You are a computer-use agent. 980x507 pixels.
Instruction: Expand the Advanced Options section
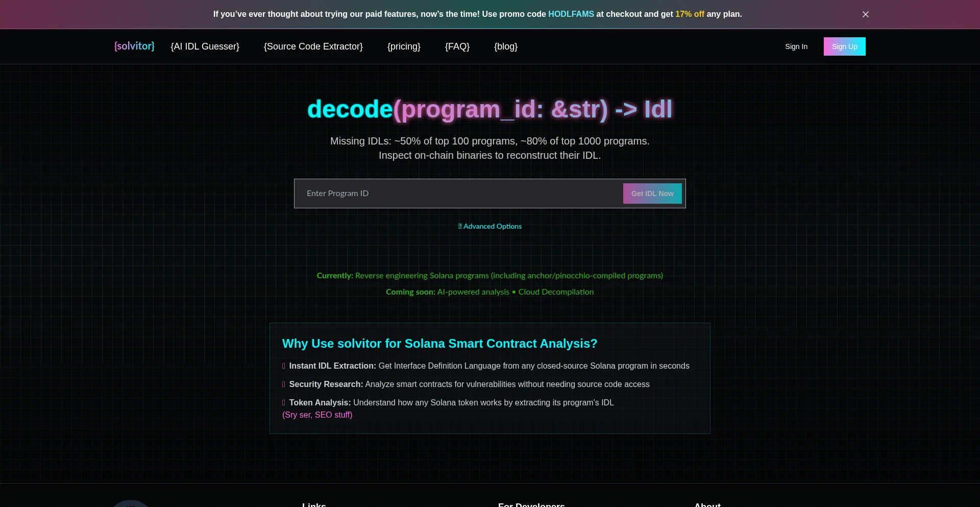point(490,226)
